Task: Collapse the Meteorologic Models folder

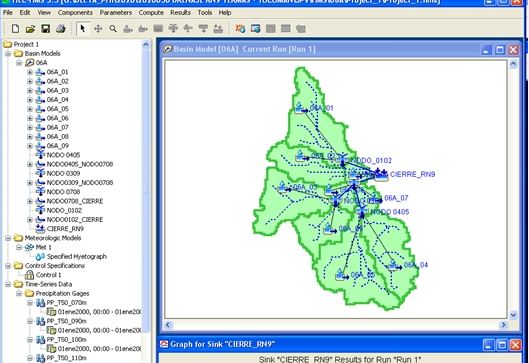Action: 8,238
